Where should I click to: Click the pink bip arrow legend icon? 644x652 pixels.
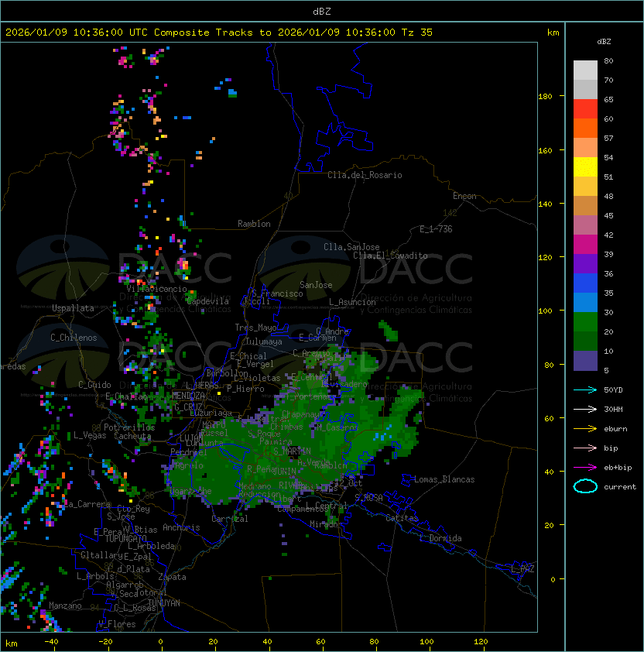(x=585, y=448)
